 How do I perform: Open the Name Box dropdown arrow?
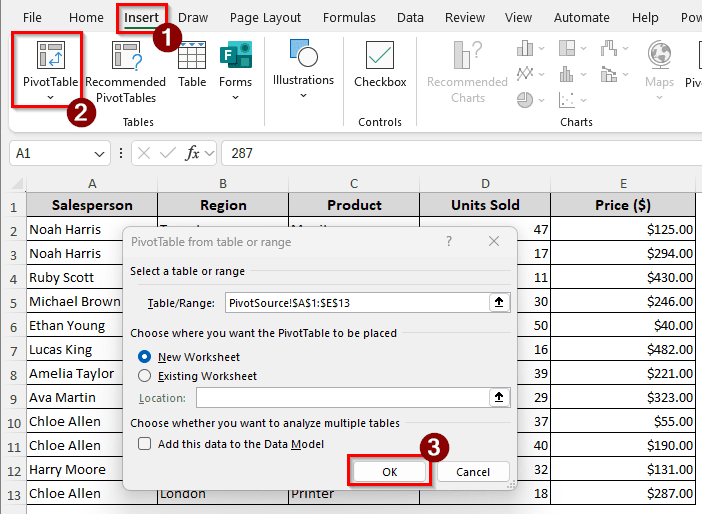point(99,154)
